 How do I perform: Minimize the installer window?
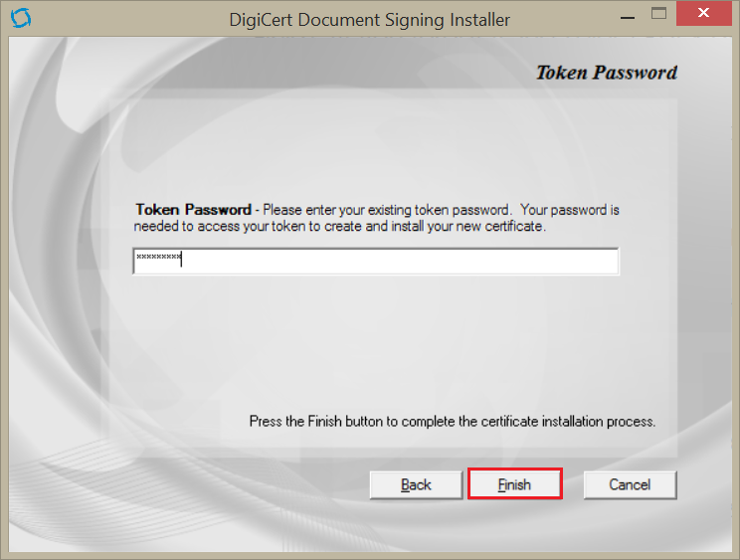[627, 17]
